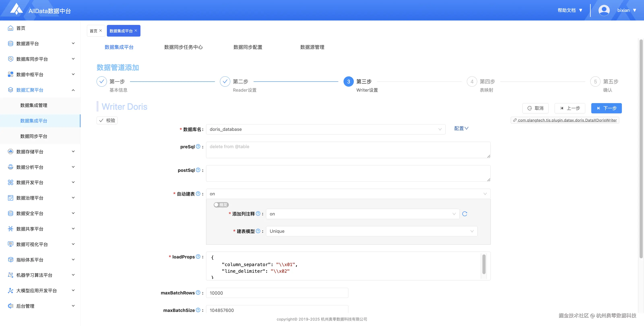This screenshot has width=644, height=326.
Task: Toggle the 精简 switch
Action: point(221,205)
